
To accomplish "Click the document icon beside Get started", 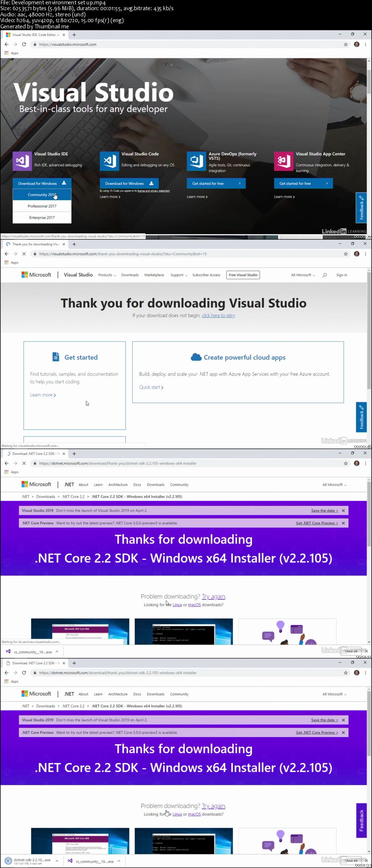I will click(56, 357).
